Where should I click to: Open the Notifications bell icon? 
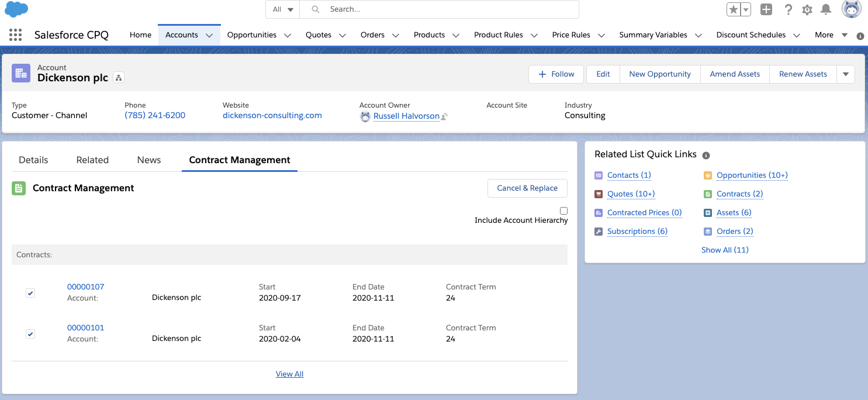coord(826,9)
